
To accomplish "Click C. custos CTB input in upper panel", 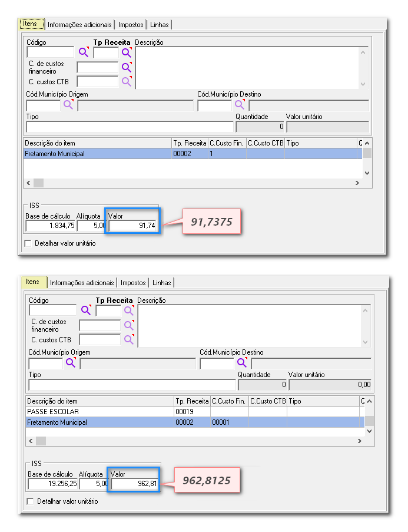I will point(98,81).
